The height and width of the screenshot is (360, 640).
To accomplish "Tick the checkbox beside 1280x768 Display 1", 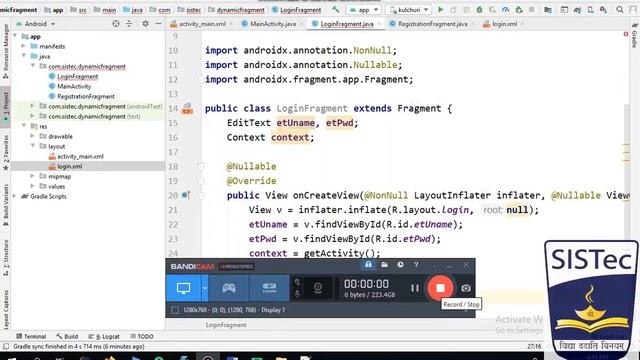I will (x=175, y=310).
